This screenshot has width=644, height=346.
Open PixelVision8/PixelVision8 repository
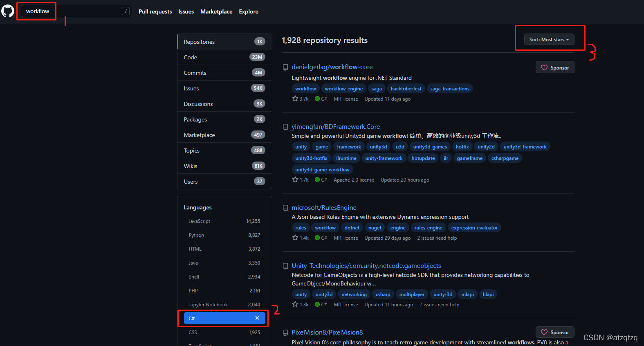click(327, 333)
